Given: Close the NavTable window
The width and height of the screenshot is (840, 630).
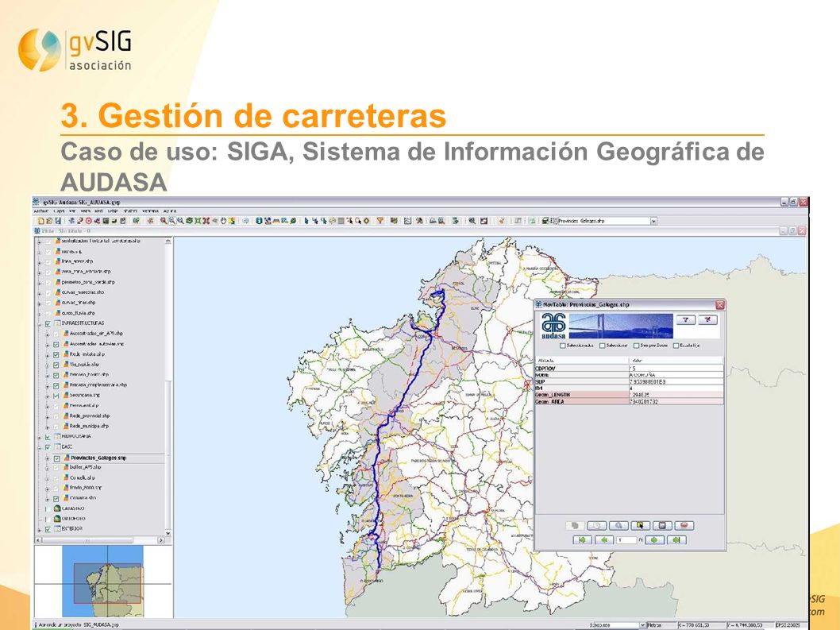Looking at the screenshot, I should tap(720, 304).
